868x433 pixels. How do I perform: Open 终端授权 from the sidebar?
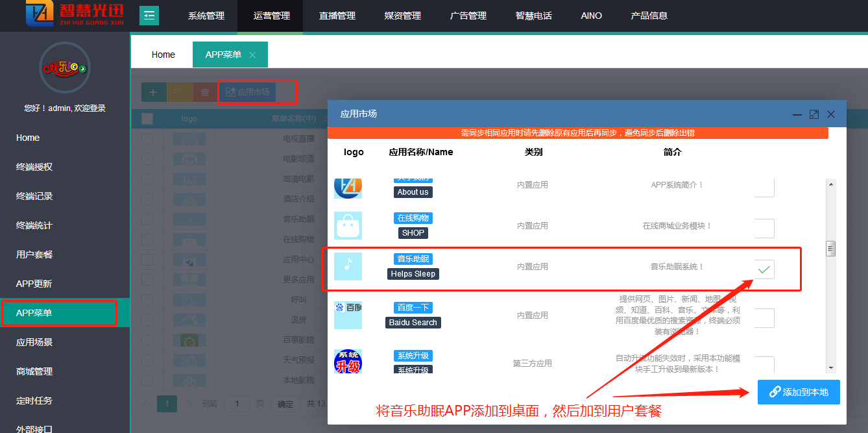click(34, 167)
